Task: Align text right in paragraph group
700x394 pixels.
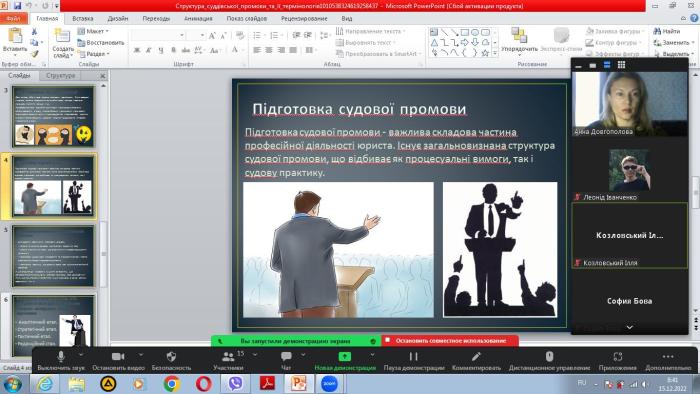Action: coord(281,50)
